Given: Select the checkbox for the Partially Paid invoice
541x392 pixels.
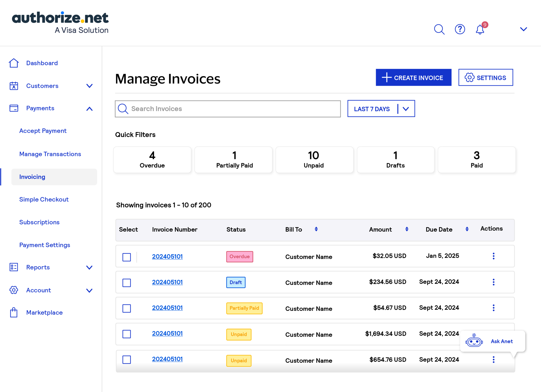Looking at the screenshot, I should tap(127, 308).
